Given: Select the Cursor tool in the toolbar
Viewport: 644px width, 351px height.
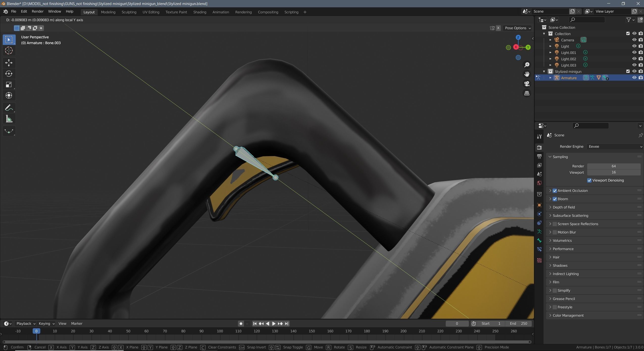Looking at the screenshot, I should pos(9,51).
